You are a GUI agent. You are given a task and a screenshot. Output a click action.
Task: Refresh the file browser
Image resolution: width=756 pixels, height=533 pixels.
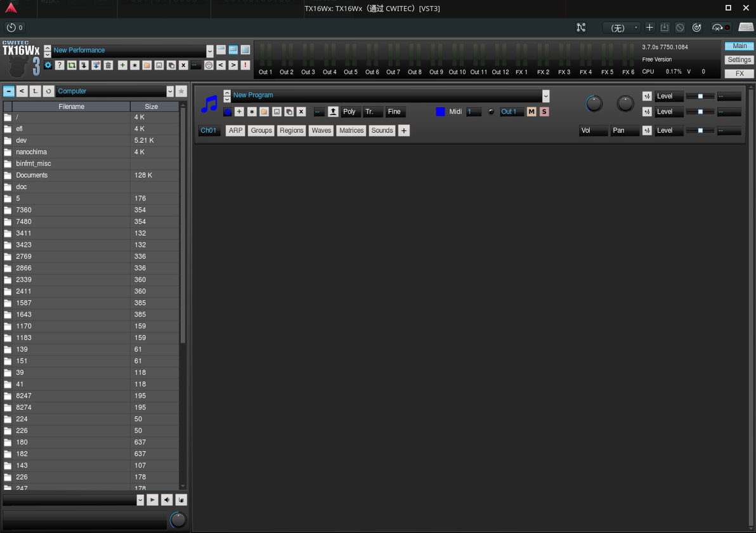pyautogui.click(x=48, y=91)
